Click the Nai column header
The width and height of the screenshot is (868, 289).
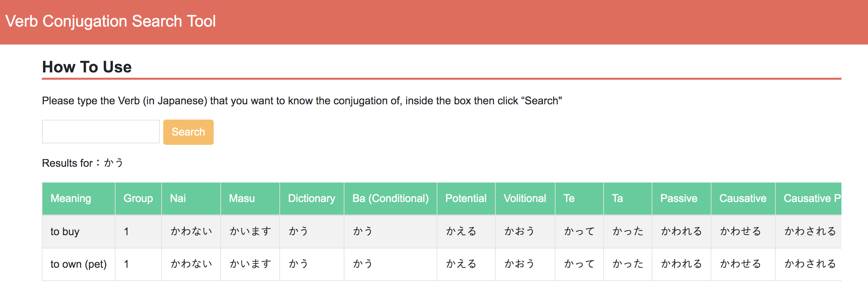point(178,198)
